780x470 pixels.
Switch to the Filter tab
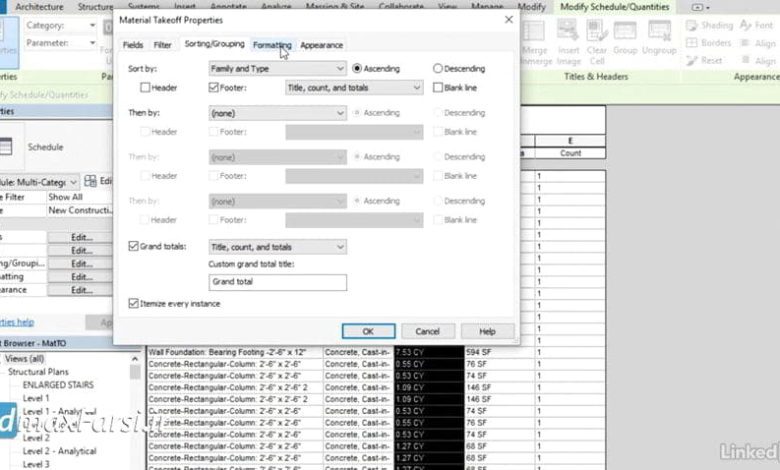[x=162, y=45]
